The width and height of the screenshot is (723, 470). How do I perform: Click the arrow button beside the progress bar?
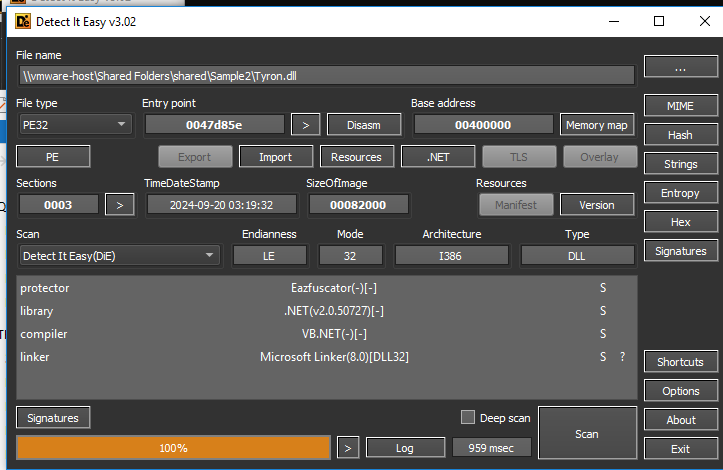pos(348,448)
